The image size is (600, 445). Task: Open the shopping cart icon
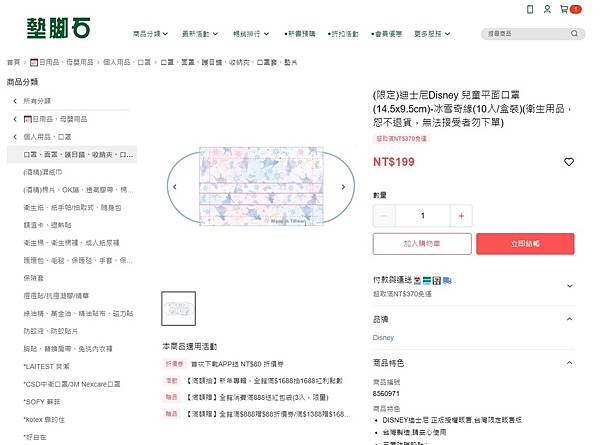point(564,9)
